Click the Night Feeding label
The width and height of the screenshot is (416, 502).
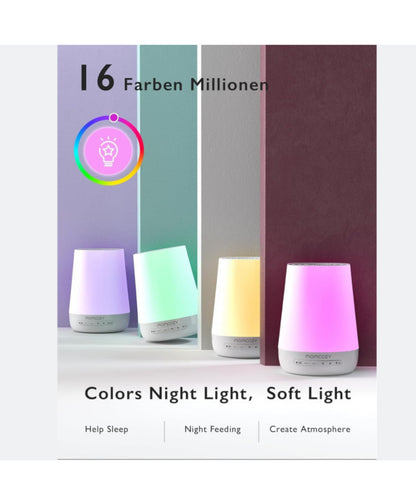pos(212,429)
